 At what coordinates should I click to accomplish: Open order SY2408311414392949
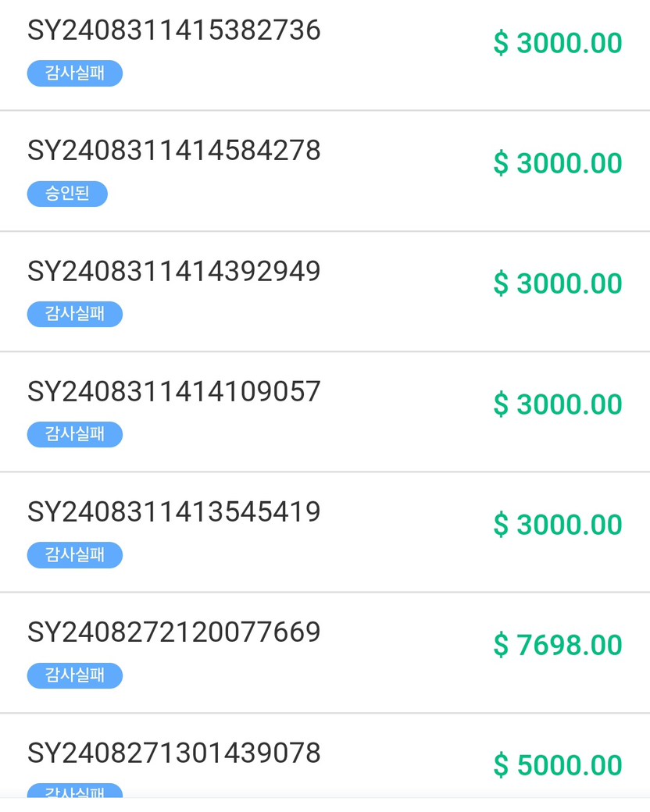[x=174, y=272]
